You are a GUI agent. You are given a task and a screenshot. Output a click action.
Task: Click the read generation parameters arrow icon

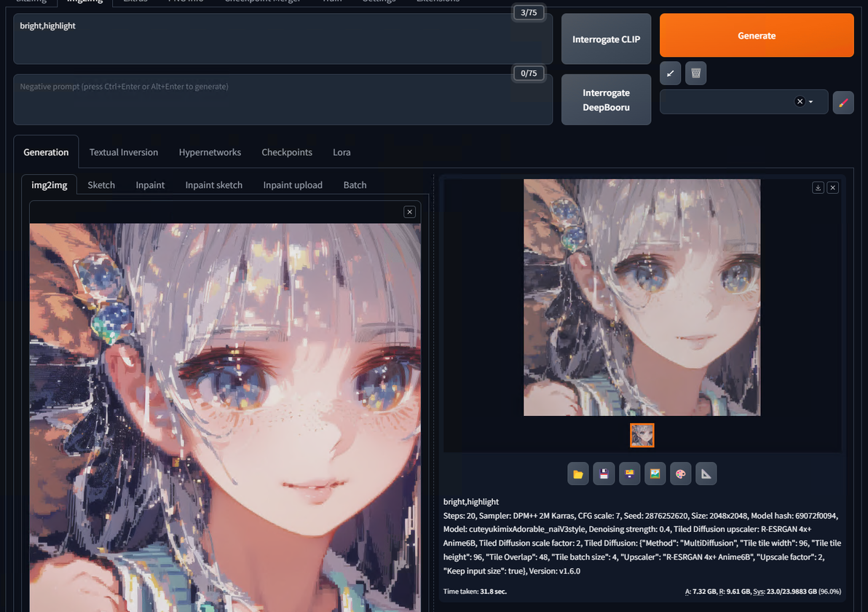tap(671, 73)
